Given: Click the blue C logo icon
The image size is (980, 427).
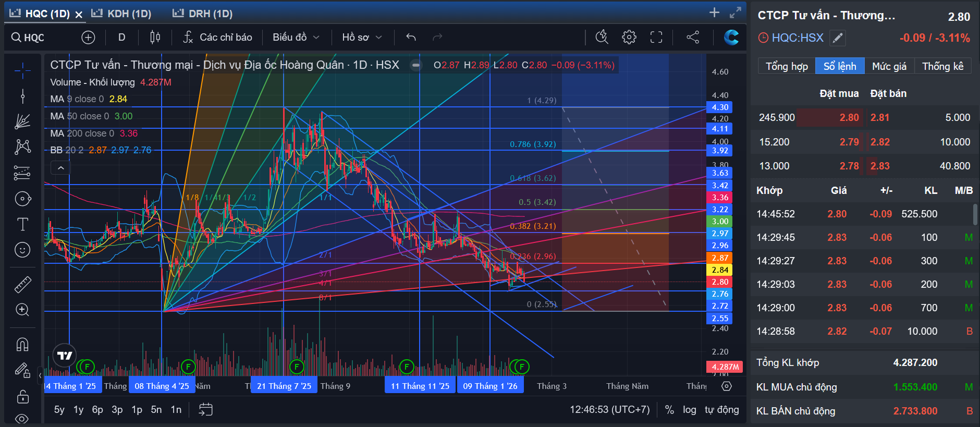Looking at the screenshot, I should pos(731,37).
